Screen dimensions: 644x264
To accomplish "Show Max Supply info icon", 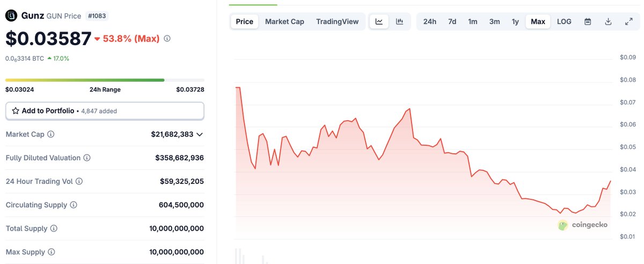I will coord(51,252).
